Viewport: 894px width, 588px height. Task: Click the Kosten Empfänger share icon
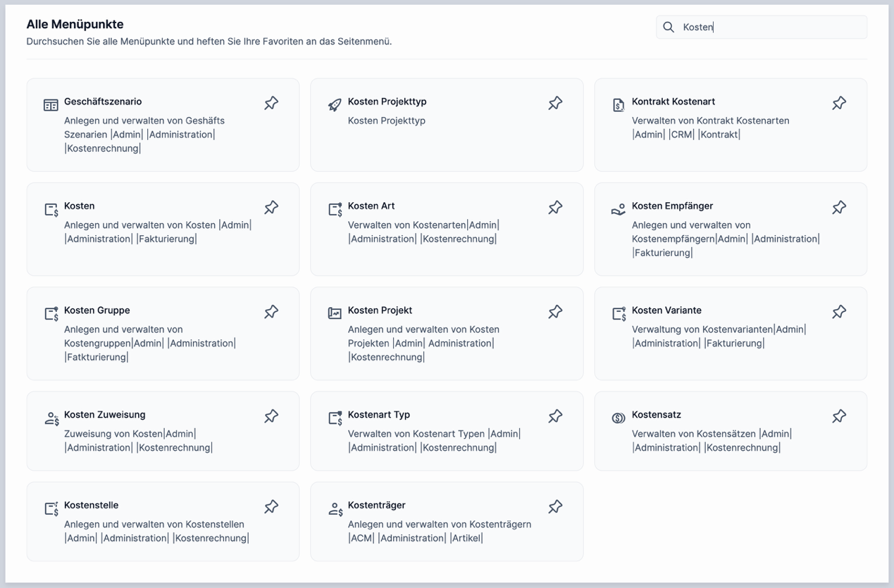tap(618, 208)
